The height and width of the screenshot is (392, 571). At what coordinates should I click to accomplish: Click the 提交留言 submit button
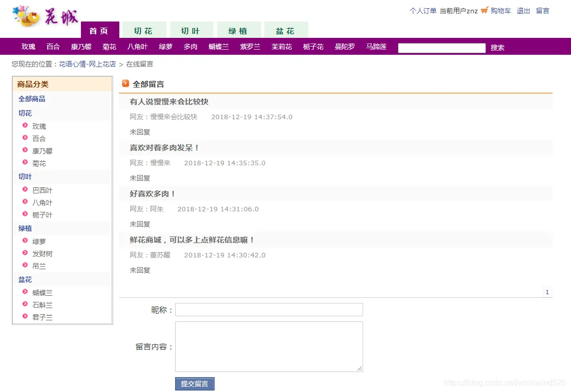[x=195, y=384]
